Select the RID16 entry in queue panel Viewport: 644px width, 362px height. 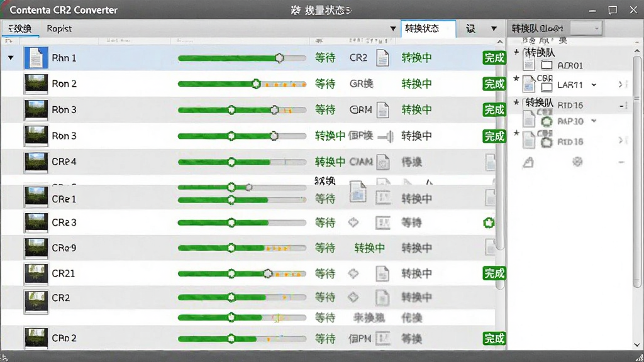click(570, 106)
